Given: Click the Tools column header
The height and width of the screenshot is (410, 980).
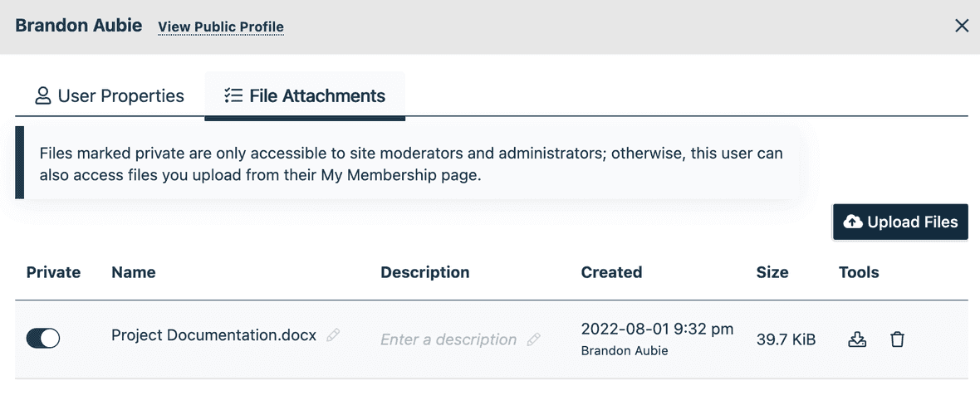Looking at the screenshot, I should pos(859,272).
